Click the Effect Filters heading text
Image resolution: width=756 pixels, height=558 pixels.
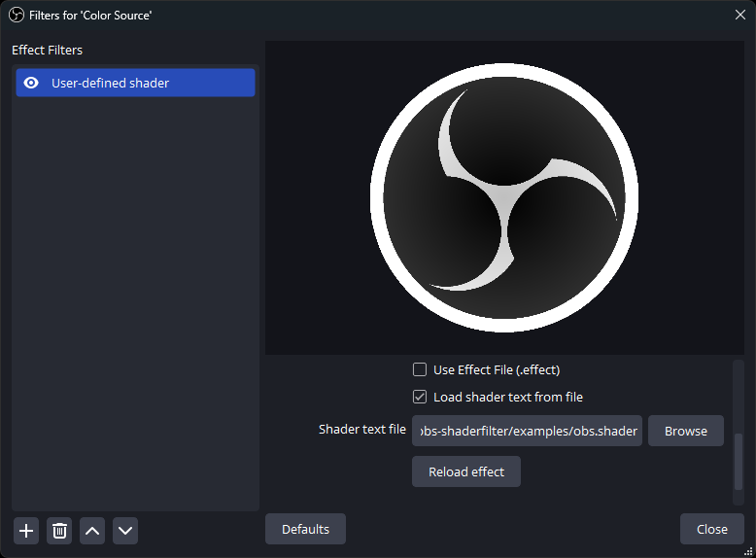click(x=48, y=51)
